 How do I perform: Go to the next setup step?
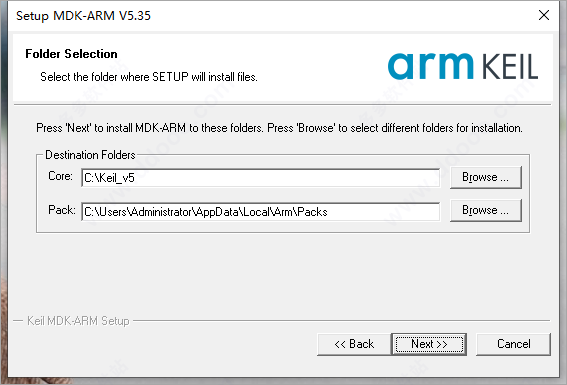pos(429,344)
